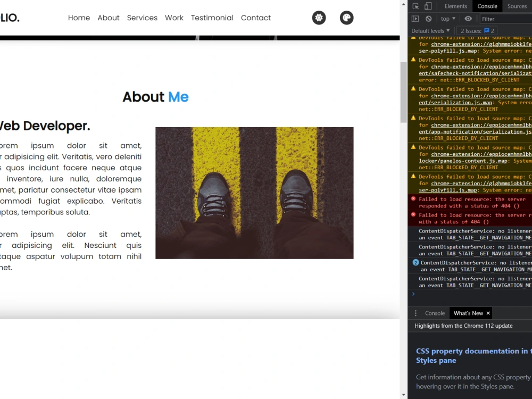Click the page scrollbar down arrow
The height and width of the screenshot is (399, 532).
(403, 395)
